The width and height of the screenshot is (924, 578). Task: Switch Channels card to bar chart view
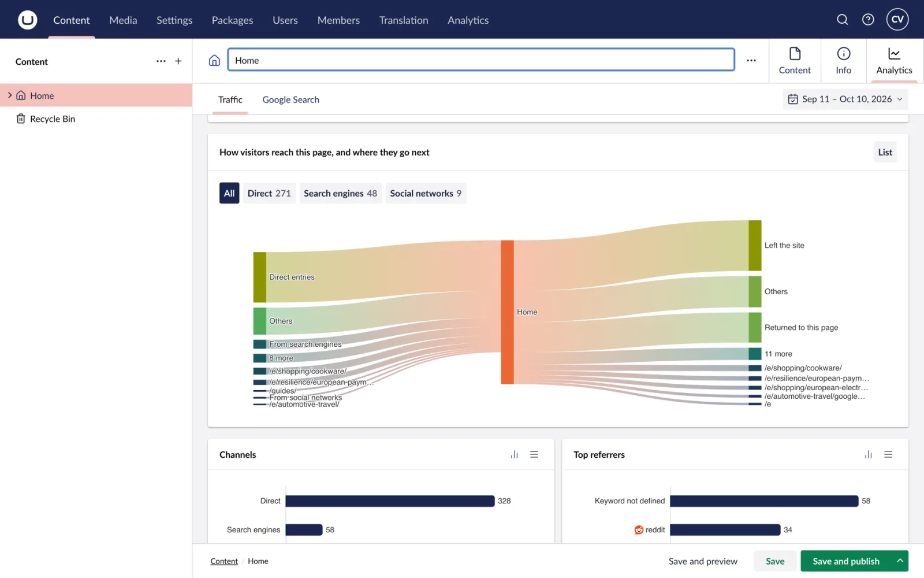[514, 454]
